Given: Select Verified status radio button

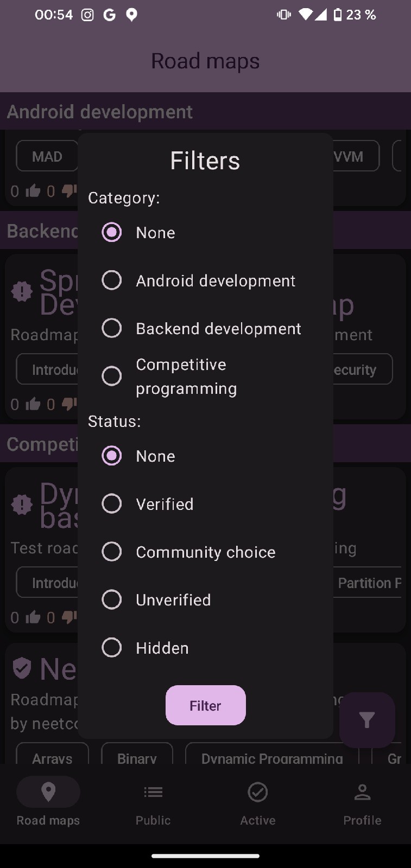Looking at the screenshot, I should [112, 504].
